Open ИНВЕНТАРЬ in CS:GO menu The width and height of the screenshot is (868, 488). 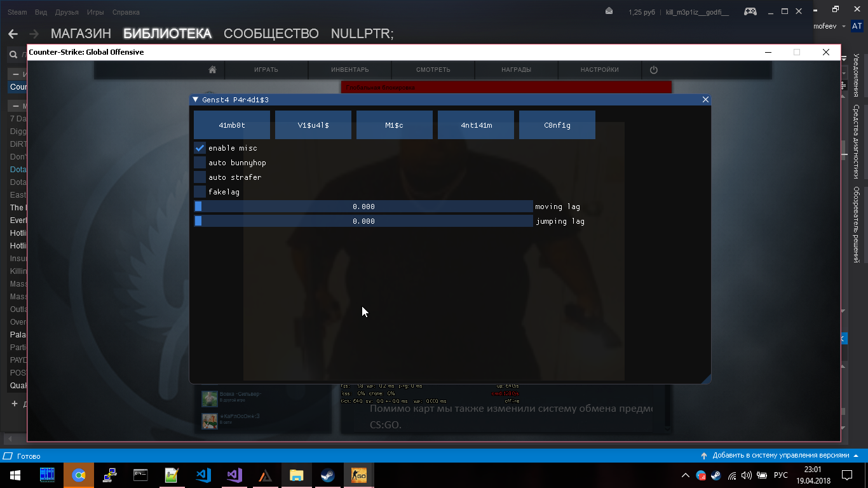coord(350,70)
